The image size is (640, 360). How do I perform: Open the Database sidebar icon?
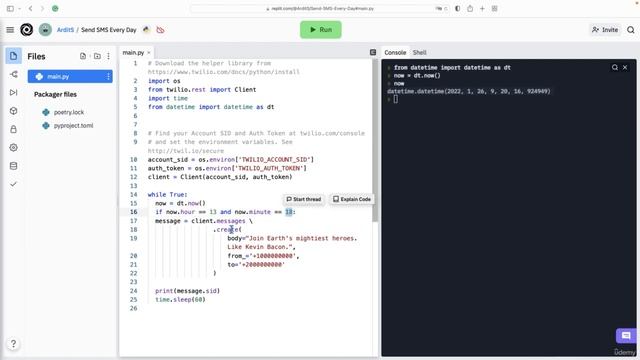pos(13,166)
